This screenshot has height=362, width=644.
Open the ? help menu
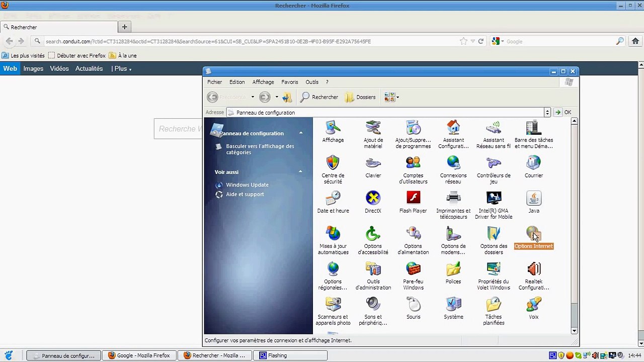tap(327, 82)
